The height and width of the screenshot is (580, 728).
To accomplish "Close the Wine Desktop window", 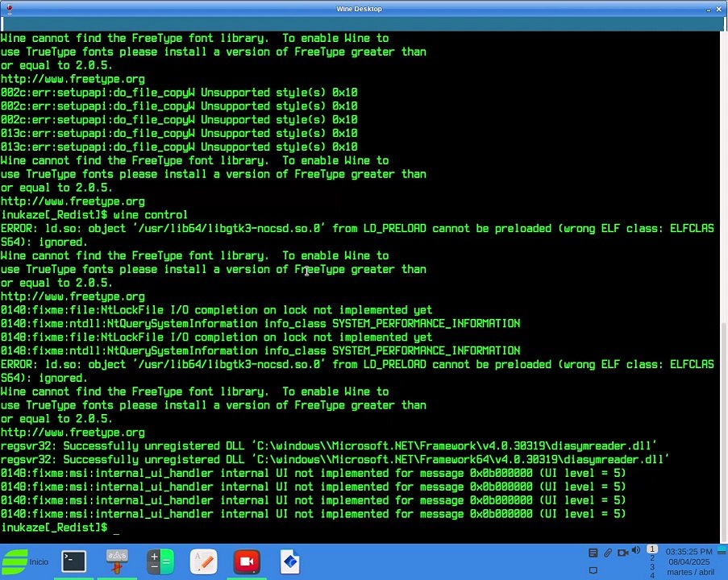I will pyautogui.click(x=718, y=9).
